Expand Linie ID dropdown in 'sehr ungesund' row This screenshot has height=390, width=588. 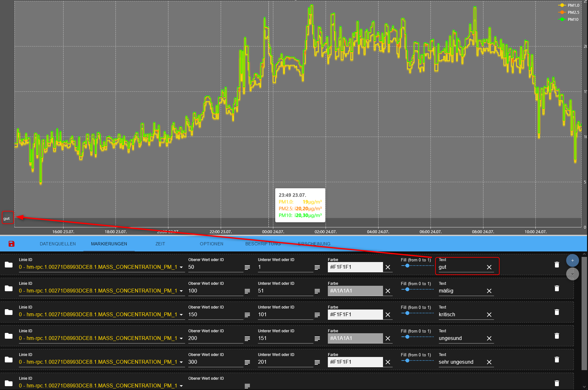tap(181, 362)
